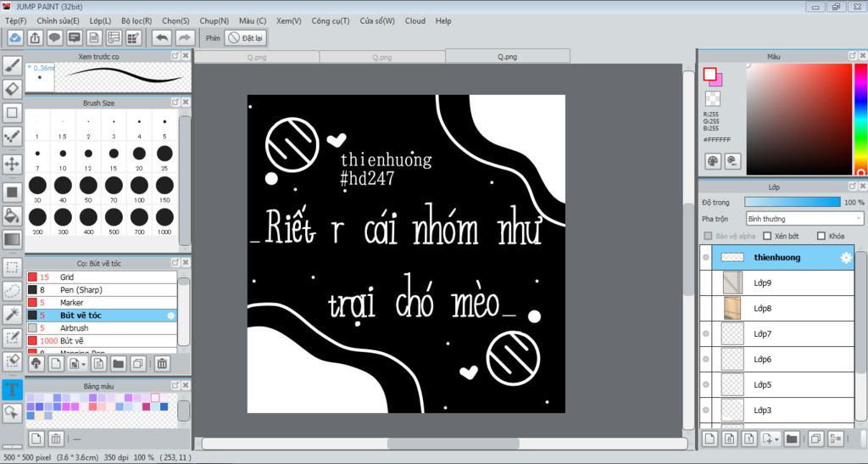Undock the Brush Size panel
Image resolution: width=868 pixels, height=464 pixels.
coord(175,103)
